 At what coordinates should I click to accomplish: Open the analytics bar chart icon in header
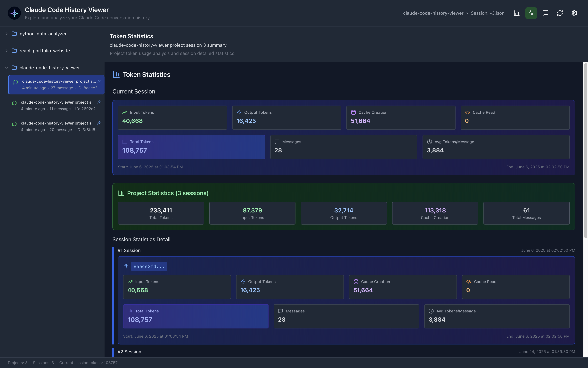point(516,13)
